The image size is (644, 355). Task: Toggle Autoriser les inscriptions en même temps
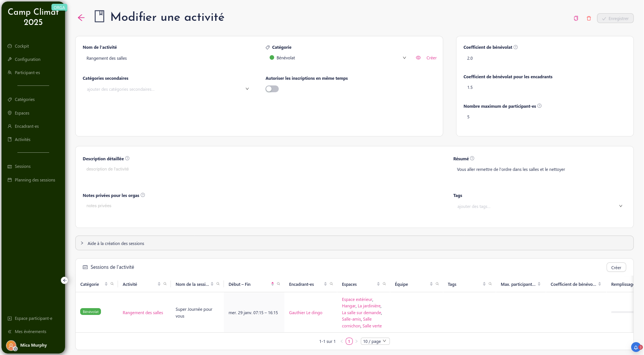pos(272,89)
